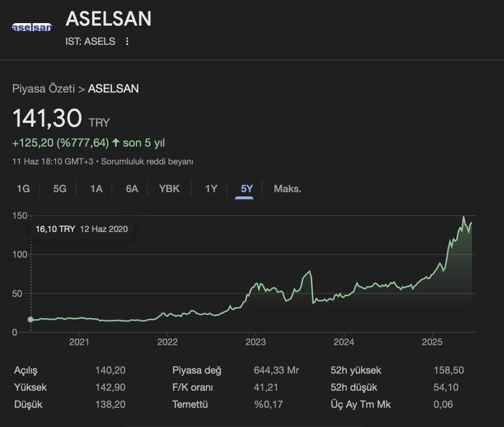Select the 1G time range tab
This screenshot has width=504, height=427.
(23, 189)
